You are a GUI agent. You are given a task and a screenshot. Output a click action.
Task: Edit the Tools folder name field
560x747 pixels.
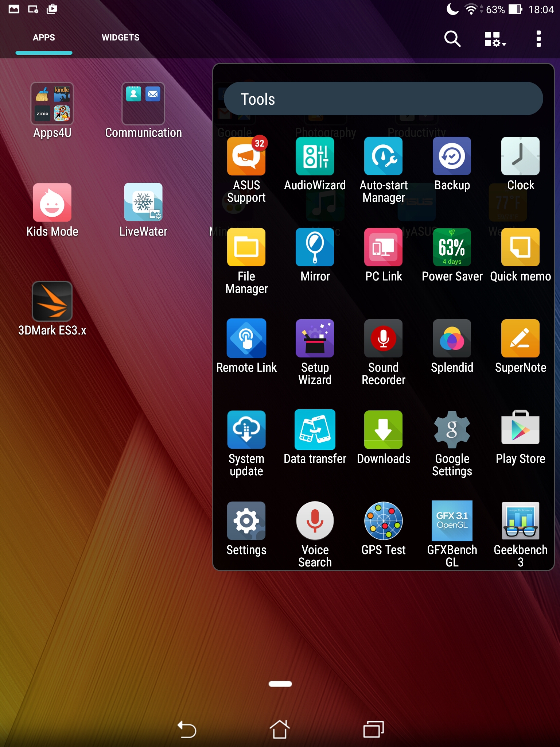pyautogui.click(x=383, y=98)
